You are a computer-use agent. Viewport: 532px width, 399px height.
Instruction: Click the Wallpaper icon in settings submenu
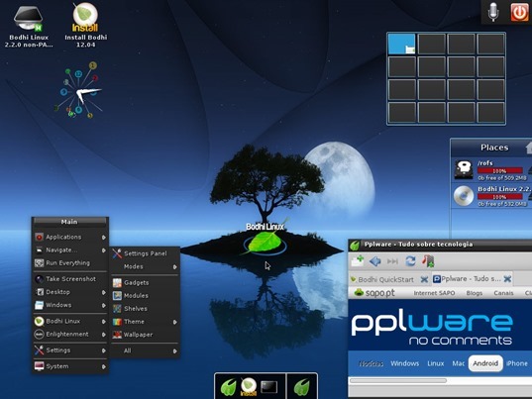tap(117, 335)
